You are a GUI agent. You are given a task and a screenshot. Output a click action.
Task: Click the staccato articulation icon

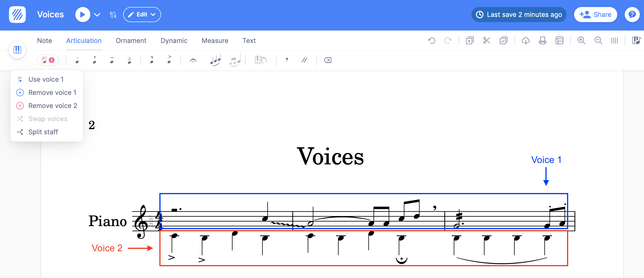pyautogui.click(x=77, y=60)
